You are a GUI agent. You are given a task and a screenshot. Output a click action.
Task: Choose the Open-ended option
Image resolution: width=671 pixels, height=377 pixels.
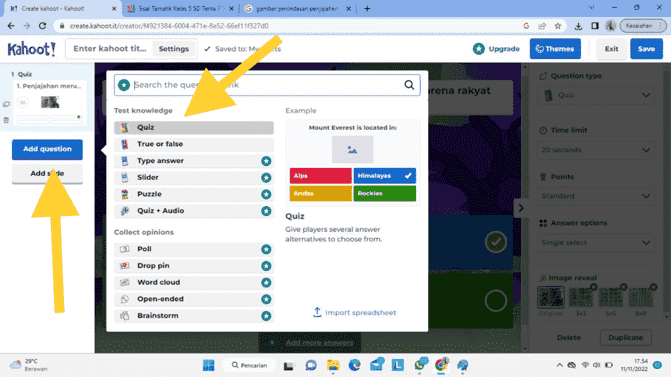193,299
